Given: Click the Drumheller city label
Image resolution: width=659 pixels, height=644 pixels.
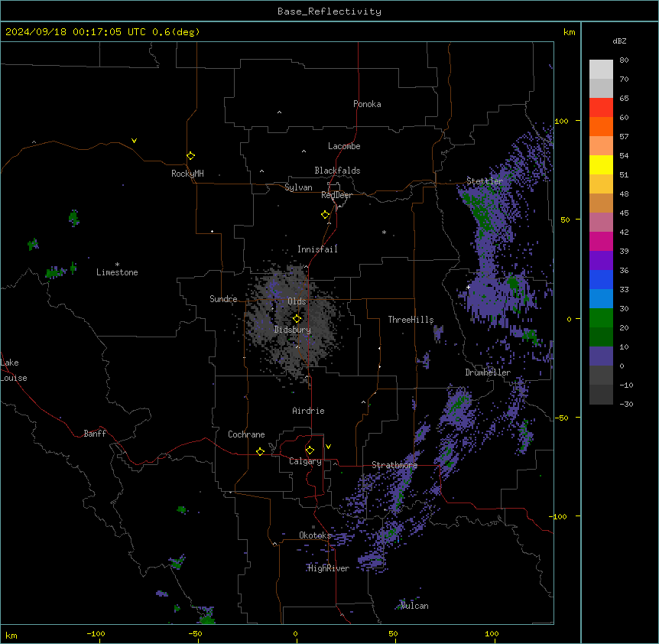Looking at the screenshot, I should 488,372.
